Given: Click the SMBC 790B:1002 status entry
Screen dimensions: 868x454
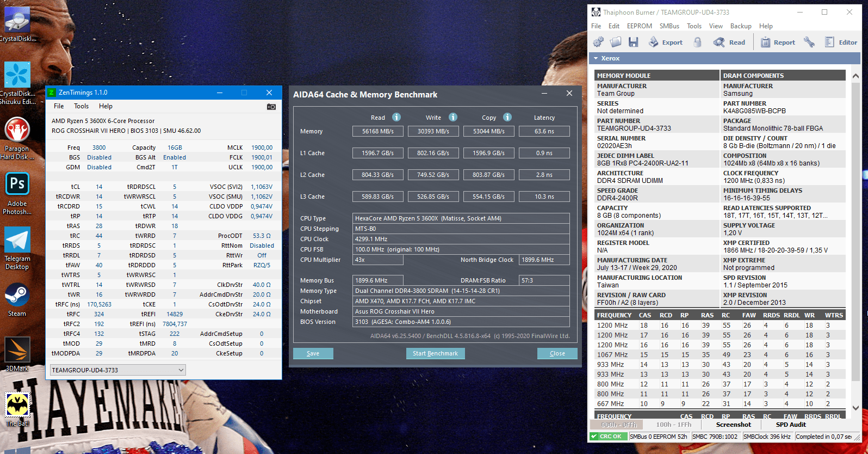Looking at the screenshot, I should (715, 437).
